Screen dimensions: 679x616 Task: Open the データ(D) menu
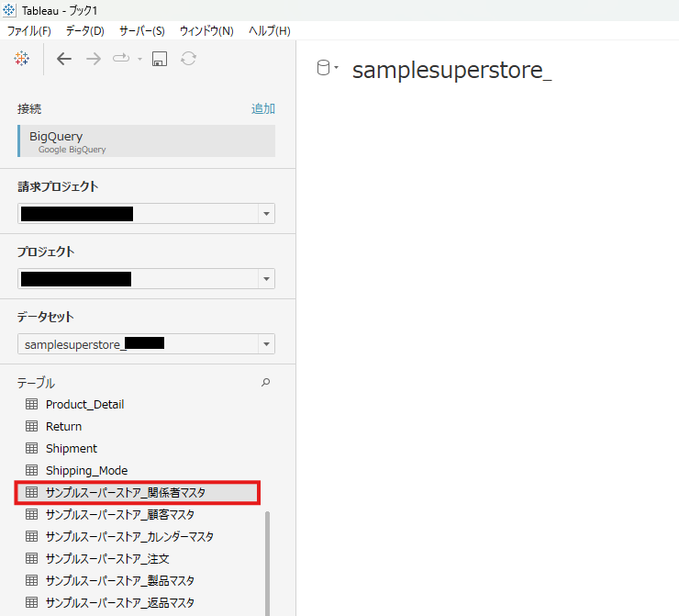pos(84,31)
